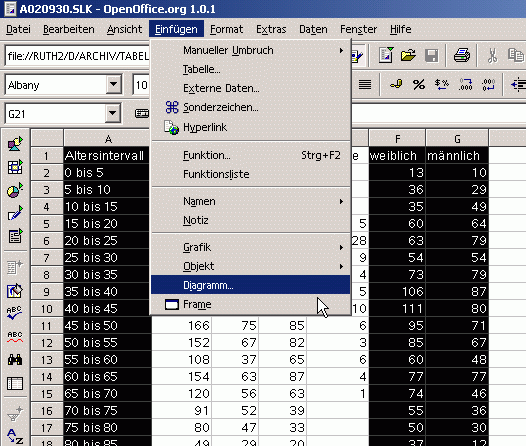This screenshot has width=526, height=446.
Task: Click cell containing 45 bis 50
Action: [107, 326]
